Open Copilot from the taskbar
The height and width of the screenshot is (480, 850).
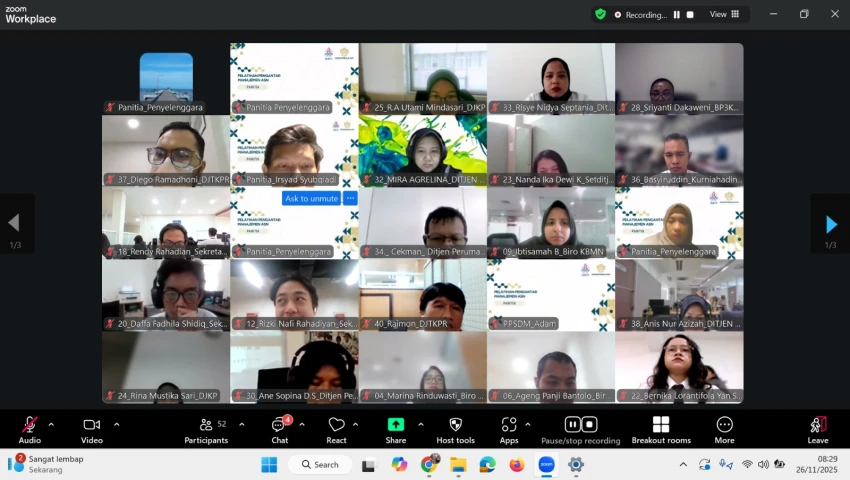coord(400,465)
